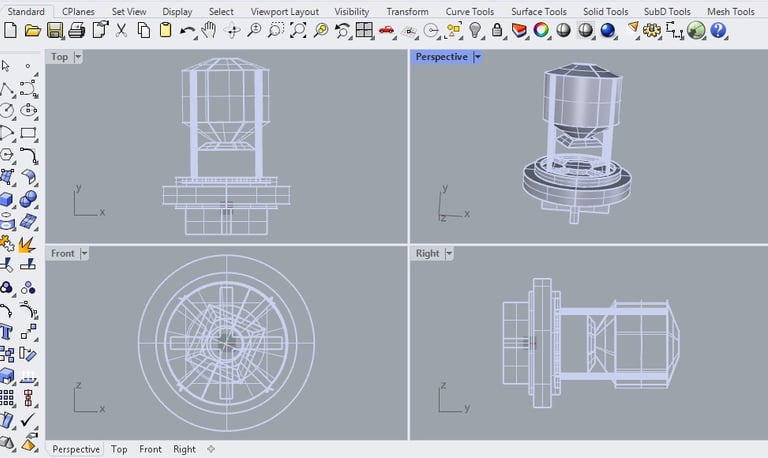This screenshot has width=768, height=458.
Task: Click the Top tab at bottom
Action: (x=119, y=449)
